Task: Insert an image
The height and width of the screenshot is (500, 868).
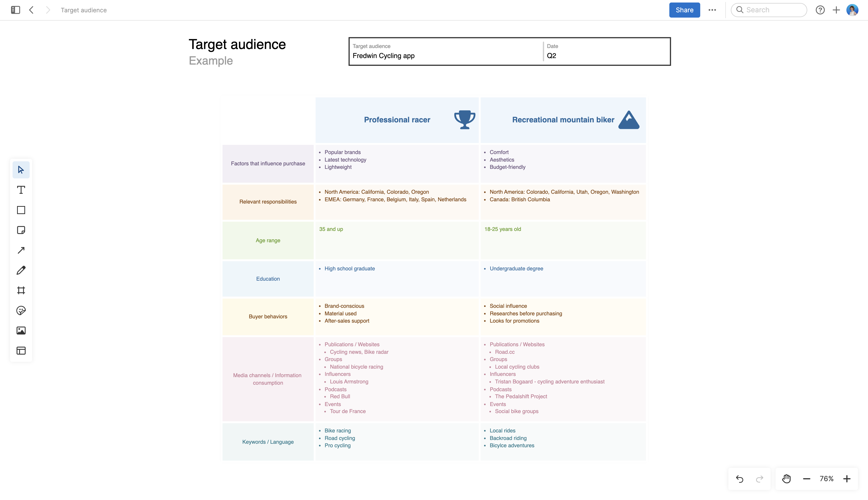Action: pyautogui.click(x=21, y=330)
